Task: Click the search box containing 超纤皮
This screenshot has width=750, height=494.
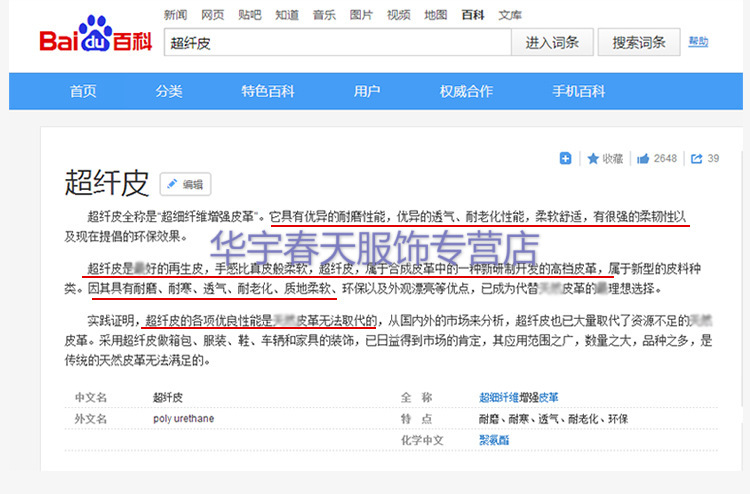Action: pyautogui.click(x=337, y=43)
